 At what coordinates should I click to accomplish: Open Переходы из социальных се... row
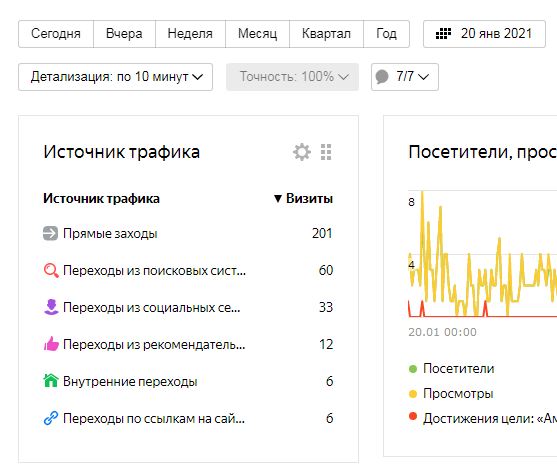(x=188, y=307)
